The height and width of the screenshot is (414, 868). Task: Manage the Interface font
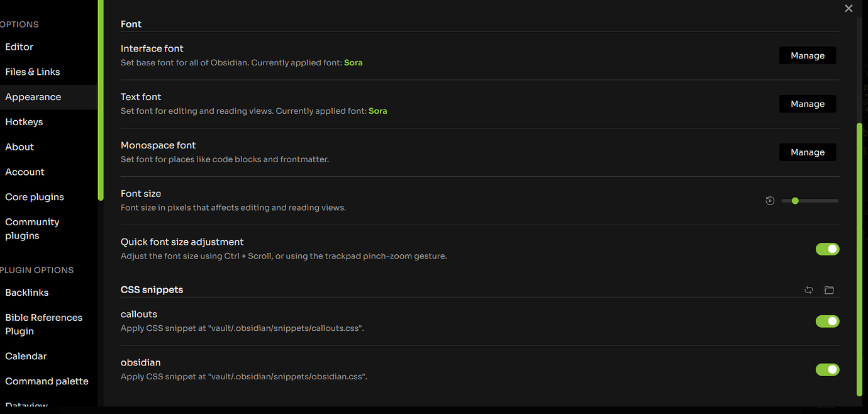pos(807,55)
